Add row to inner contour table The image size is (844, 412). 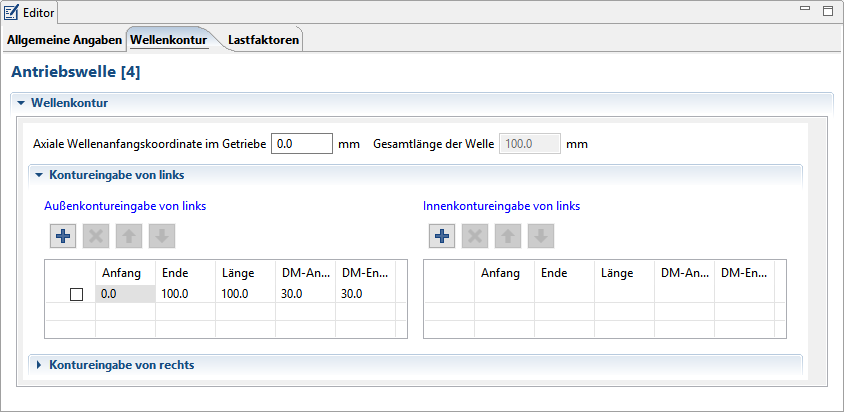443,236
